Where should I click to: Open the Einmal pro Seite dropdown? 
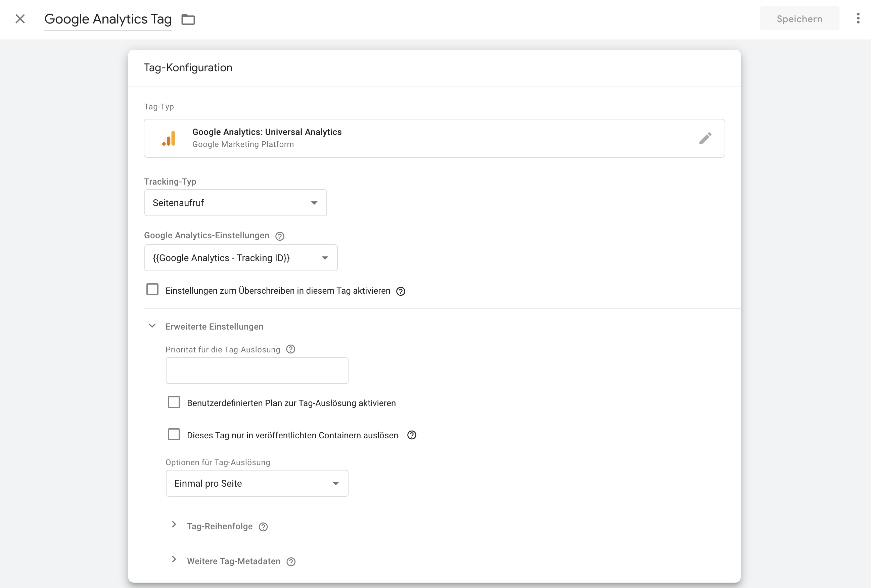(x=257, y=484)
